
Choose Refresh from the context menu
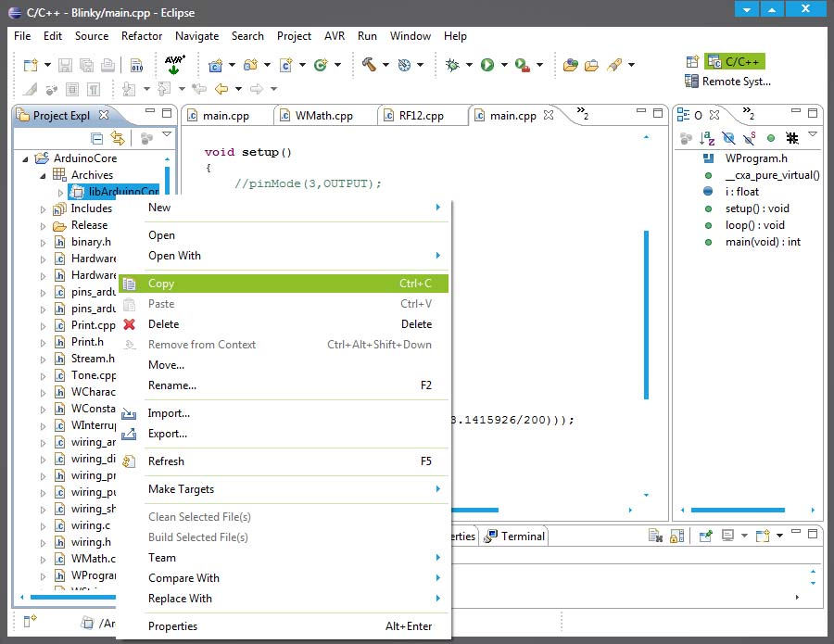tap(284, 461)
